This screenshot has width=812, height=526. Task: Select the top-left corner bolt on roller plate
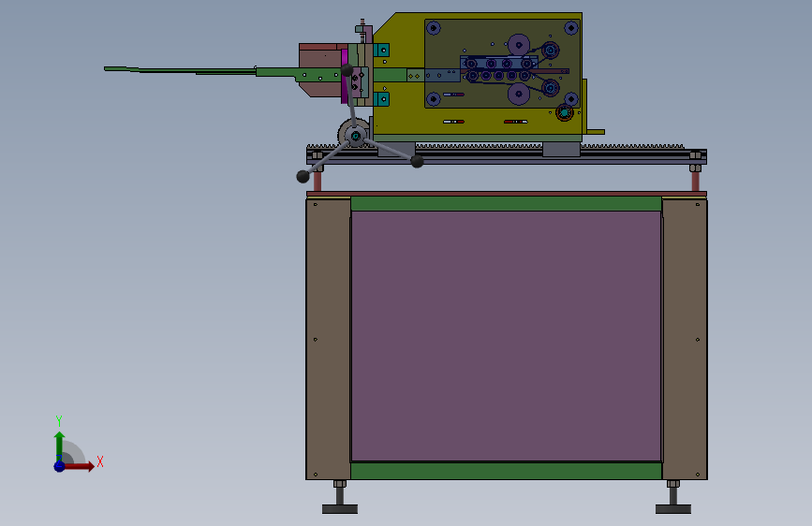click(x=434, y=28)
